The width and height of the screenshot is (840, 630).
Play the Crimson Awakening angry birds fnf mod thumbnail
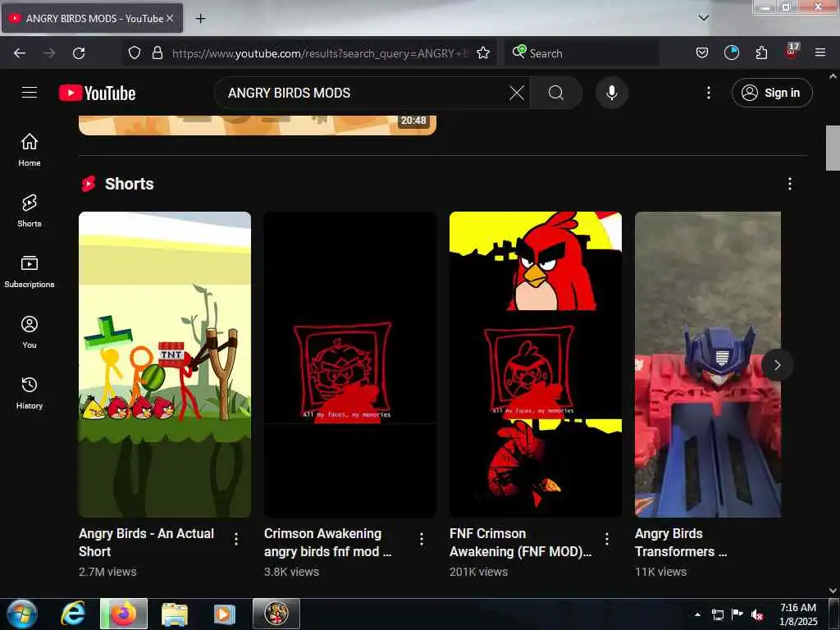350,364
